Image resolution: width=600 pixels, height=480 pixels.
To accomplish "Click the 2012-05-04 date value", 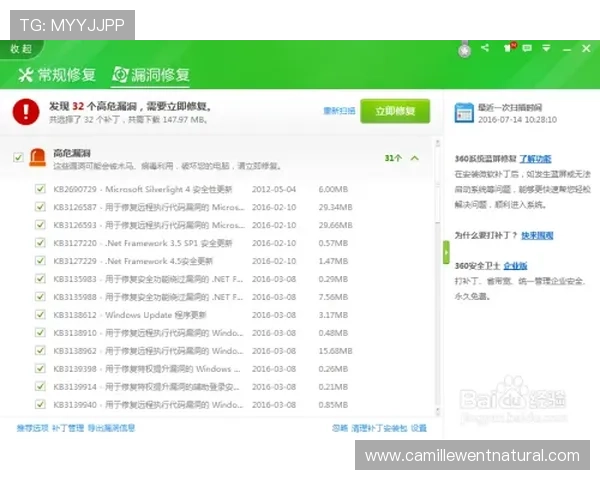I will click(274, 189).
